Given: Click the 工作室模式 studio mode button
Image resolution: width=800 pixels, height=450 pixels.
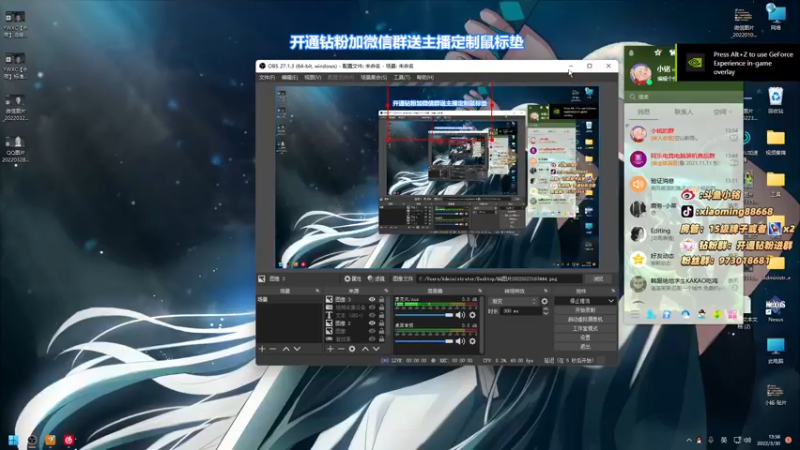Looking at the screenshot, I should coord(585,329).
